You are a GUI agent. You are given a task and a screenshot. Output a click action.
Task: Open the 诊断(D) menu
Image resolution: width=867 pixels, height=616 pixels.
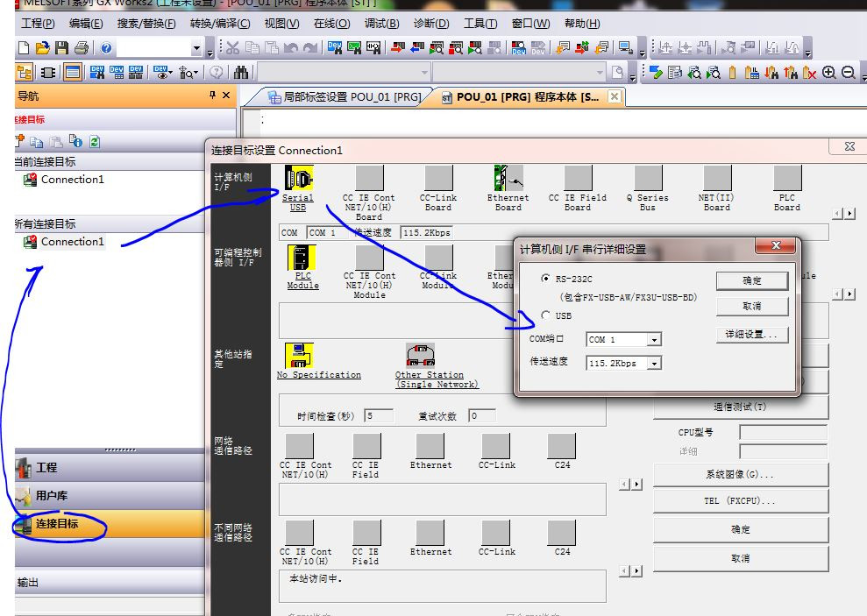click(x=431, y=24)
